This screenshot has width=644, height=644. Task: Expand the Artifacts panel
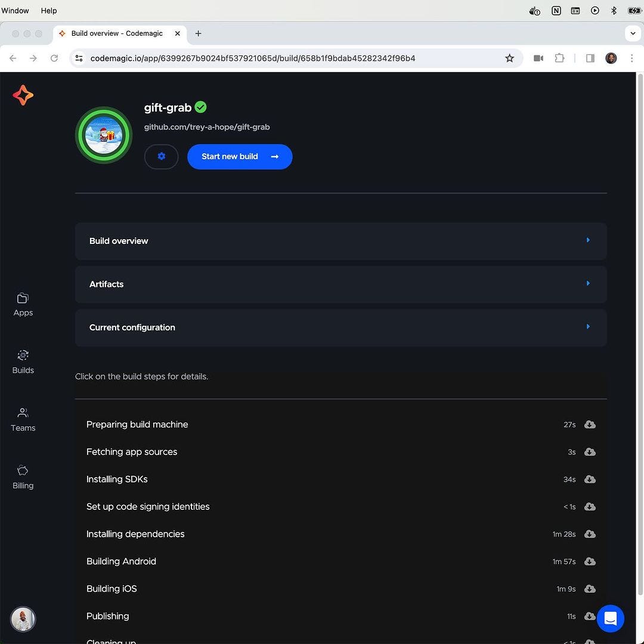click(x=340, y=284)
